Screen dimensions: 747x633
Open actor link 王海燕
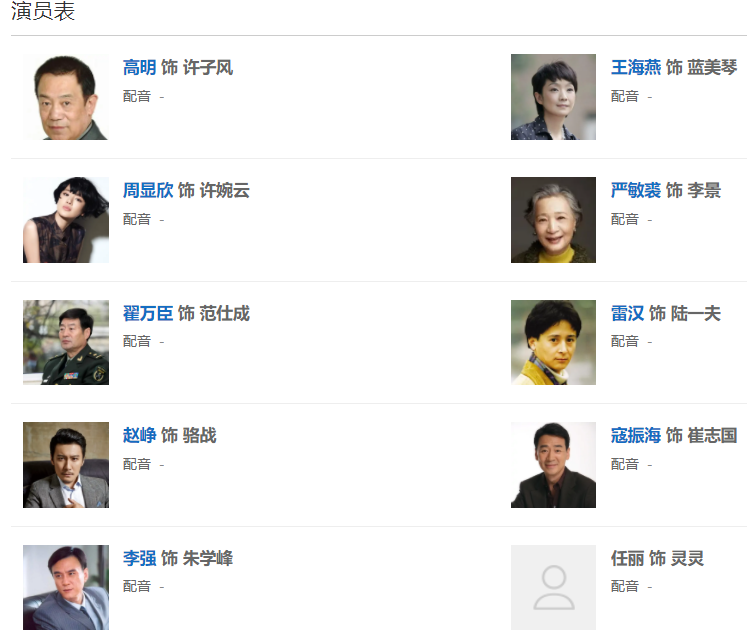tap(636, 68)
